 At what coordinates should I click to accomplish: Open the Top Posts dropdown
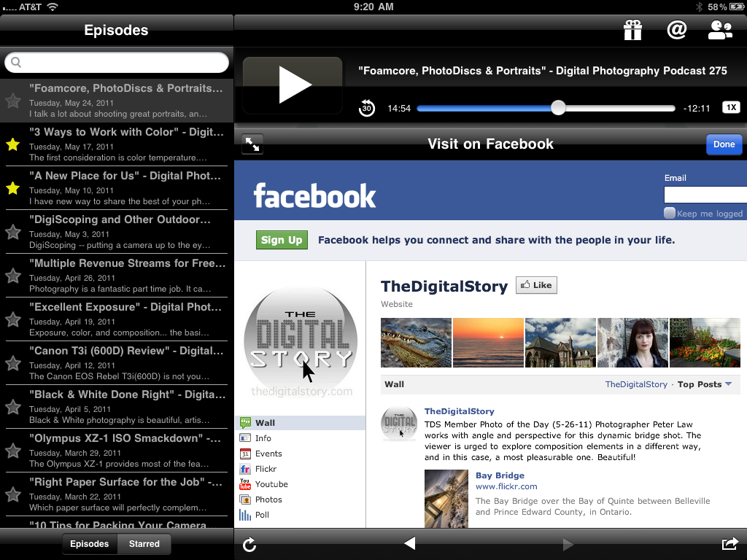point(704,384)
